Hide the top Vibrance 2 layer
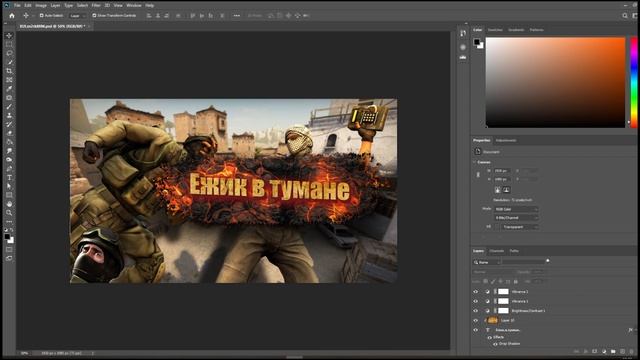The image size is (640, 360). [x=476, y=292]
